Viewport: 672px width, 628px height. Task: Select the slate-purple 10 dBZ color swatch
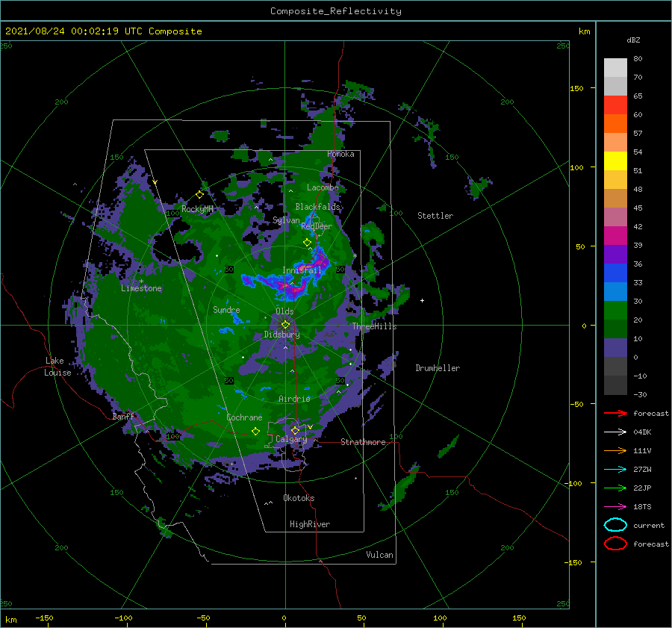click(615, 347)
